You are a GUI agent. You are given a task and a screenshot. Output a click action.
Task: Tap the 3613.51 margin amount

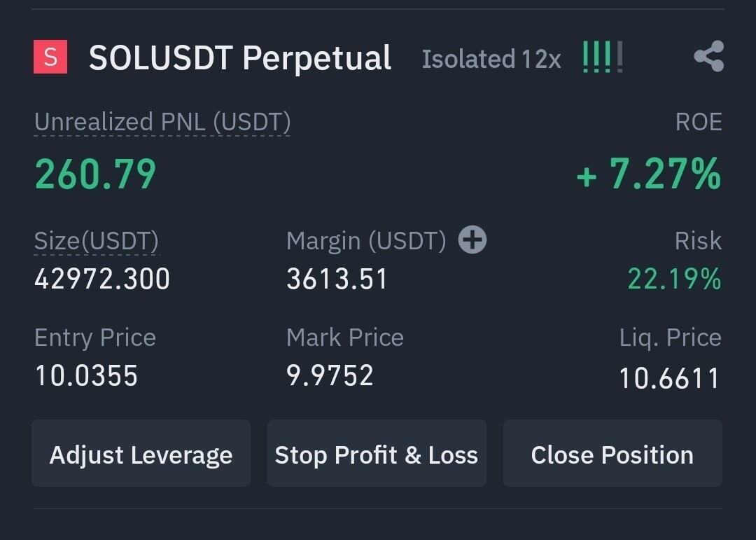337,279
